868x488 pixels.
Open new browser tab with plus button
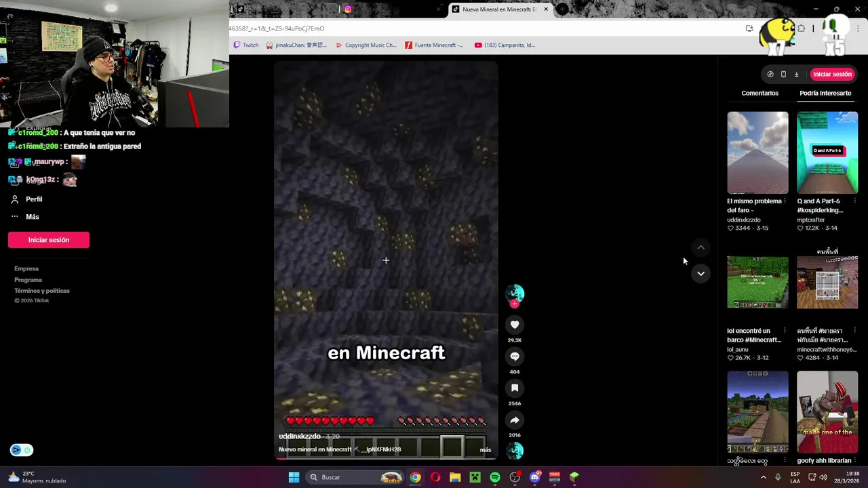point(562,9)
